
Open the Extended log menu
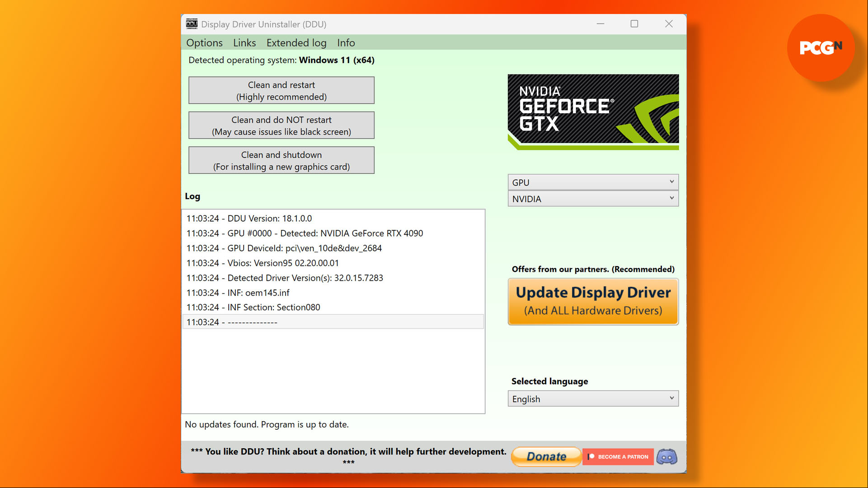pyautogui.click(x=296, y=42)
